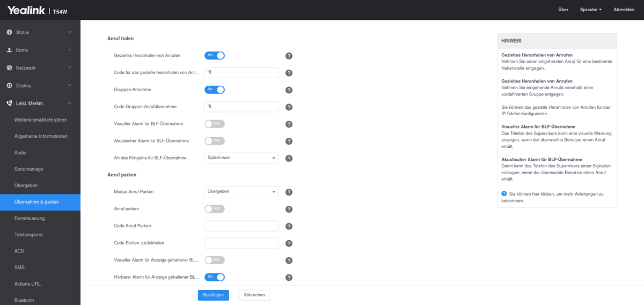This screenshot has width=644, height=305.
Task: Disable Gezieltes Heranholen von Anrufen toggle
Action: [x=214, y=55]
